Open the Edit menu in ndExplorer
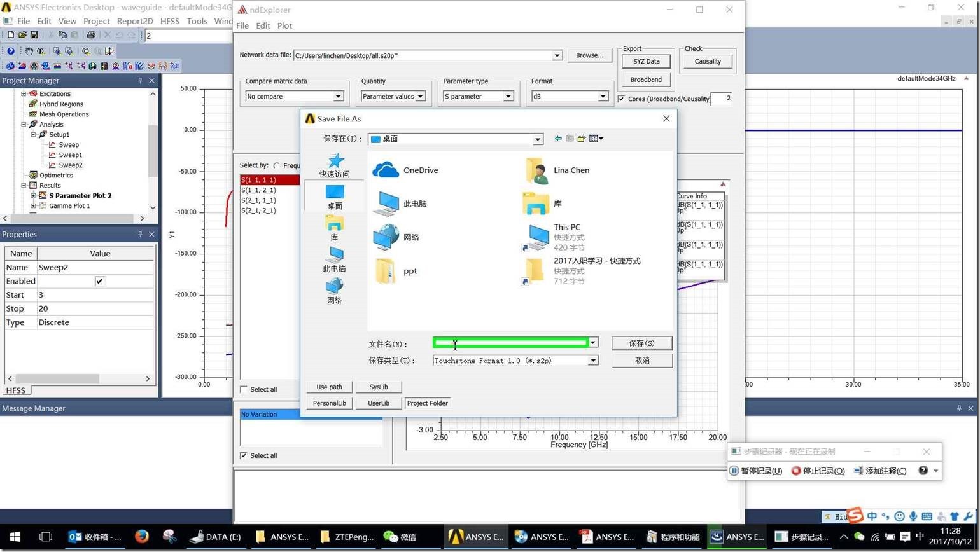This screenshot has width=980, height=552. (263, 25)
